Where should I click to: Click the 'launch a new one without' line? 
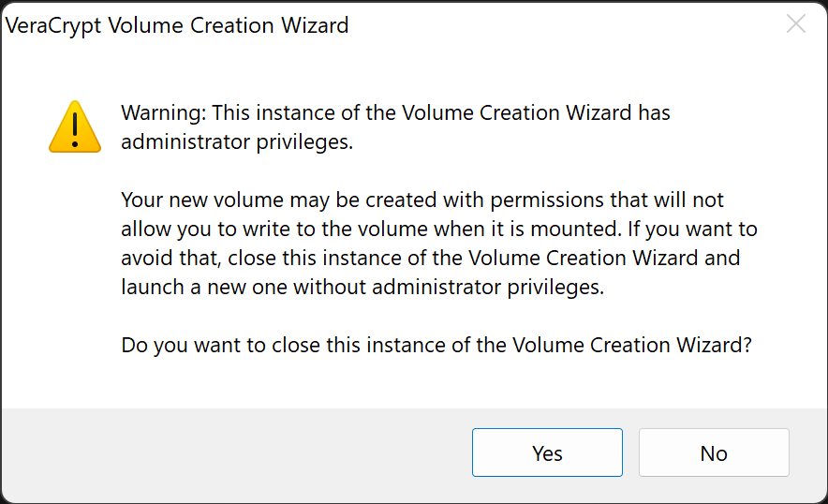pyautogui.click(x=362, y=287)
